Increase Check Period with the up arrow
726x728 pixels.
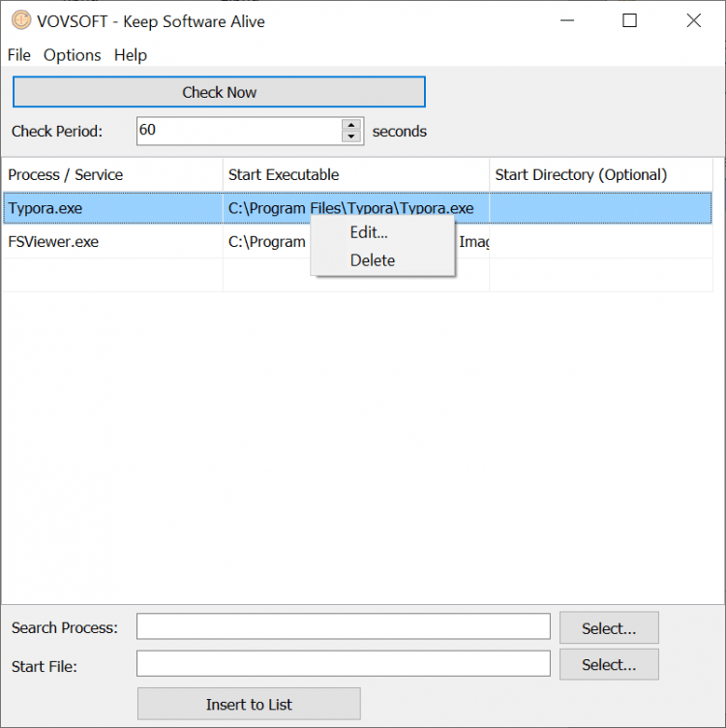[x=351, y=125]
